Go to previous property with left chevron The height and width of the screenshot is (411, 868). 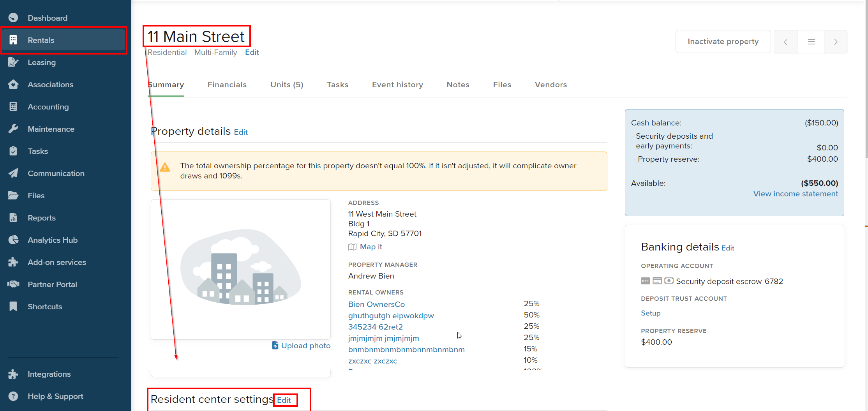click(x=785, y=42)
